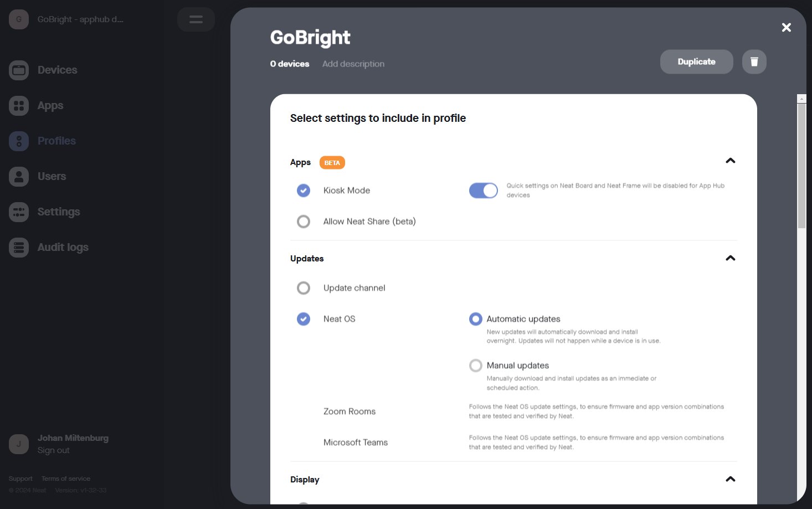Click the Devices sidebar icon

coord(19,70)
